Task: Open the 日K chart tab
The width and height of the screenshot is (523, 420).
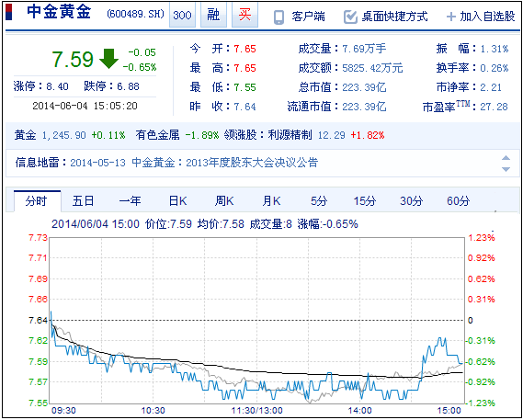Action: click(177, 201)
